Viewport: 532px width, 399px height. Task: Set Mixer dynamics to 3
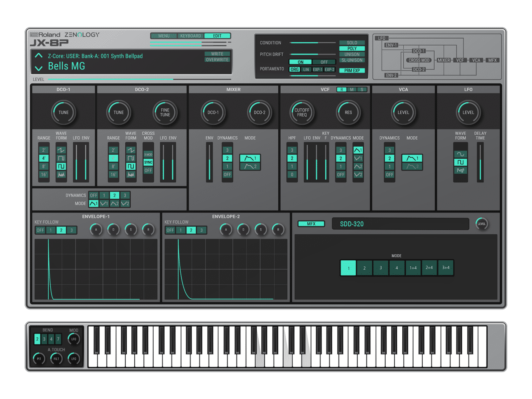click(x=227, y=150)
